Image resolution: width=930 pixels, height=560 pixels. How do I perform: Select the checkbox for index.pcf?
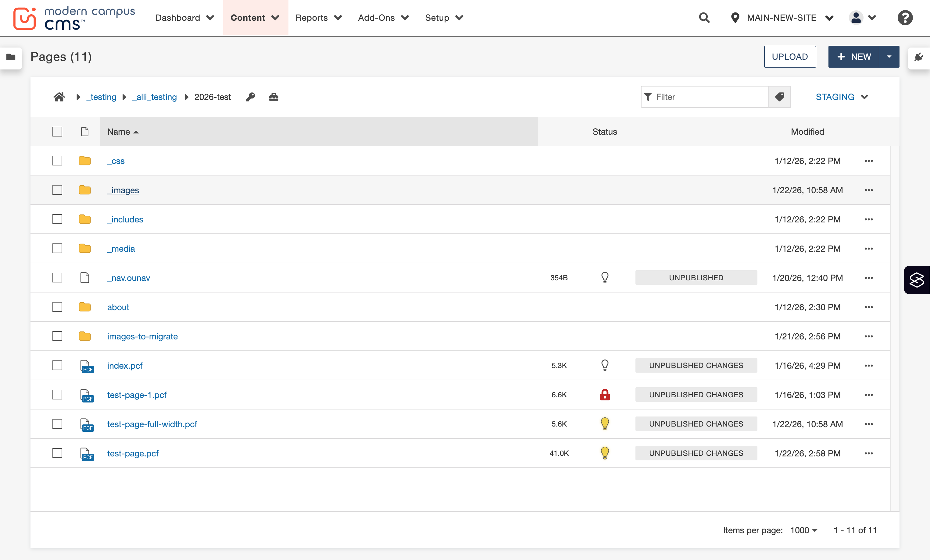(57, 365)
